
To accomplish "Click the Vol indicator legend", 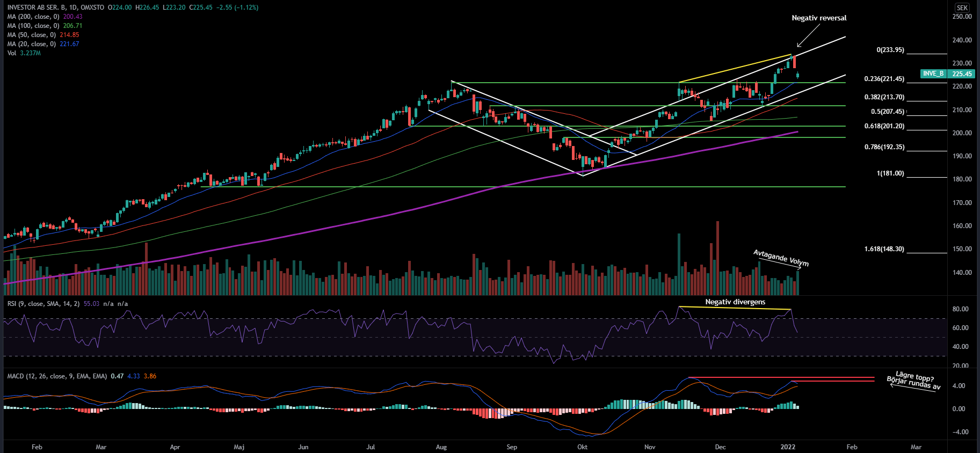I will 12,53.
